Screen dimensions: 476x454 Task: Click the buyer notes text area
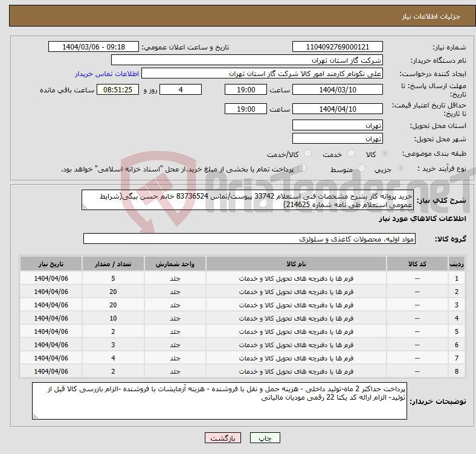click(219, 401)
